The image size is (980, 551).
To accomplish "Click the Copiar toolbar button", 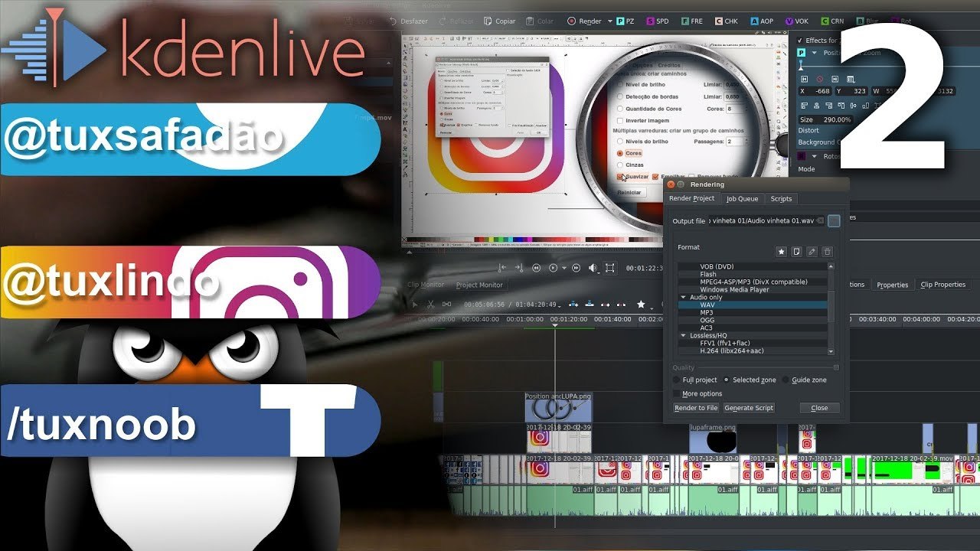I will (x=499, y=21).
